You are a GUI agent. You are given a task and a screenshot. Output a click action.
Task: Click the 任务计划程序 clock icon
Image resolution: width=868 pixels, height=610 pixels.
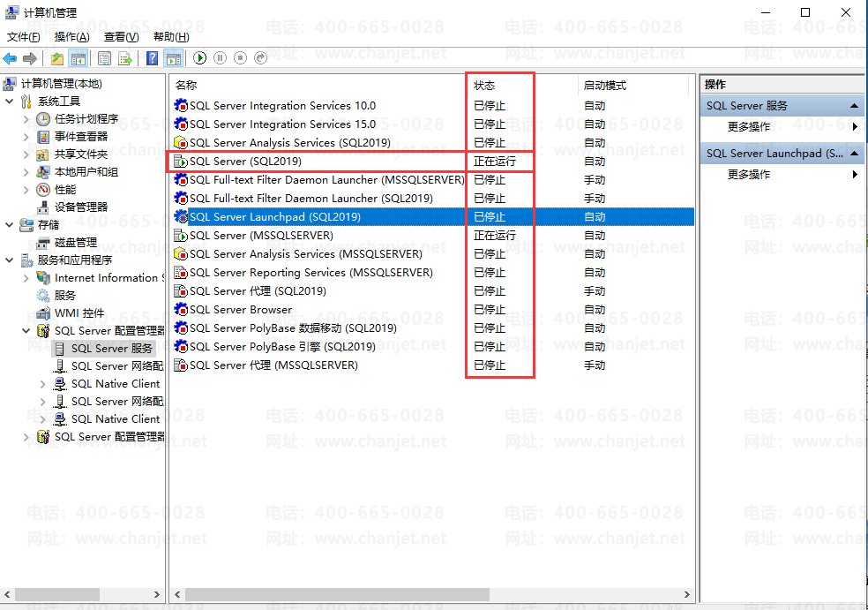43,119
